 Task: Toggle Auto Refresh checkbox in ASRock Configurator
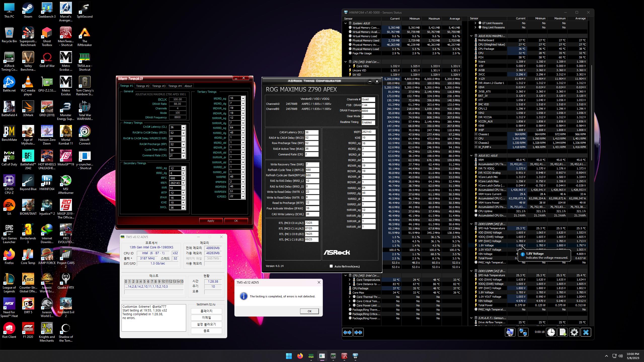[331, 266]
